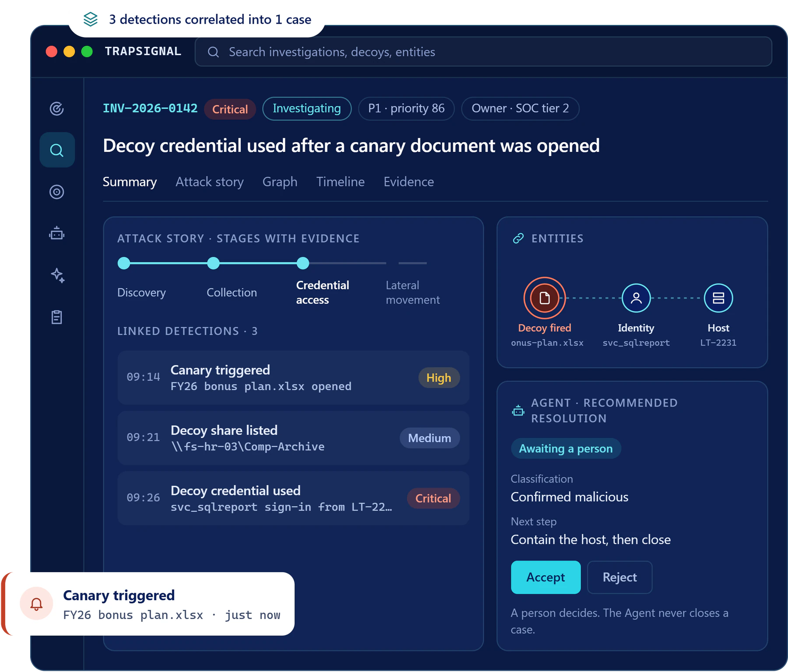The height and width of the screenshot is (672, 788).
Task: Open the 09:21 Decoy share listed detection
Action: [293, 438]
